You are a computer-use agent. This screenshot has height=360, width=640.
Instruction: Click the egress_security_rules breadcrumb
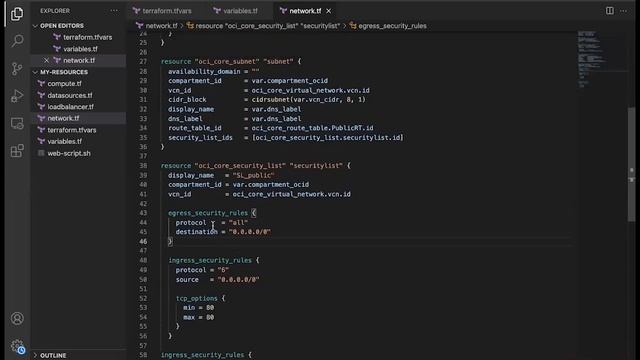click(392, 26)
